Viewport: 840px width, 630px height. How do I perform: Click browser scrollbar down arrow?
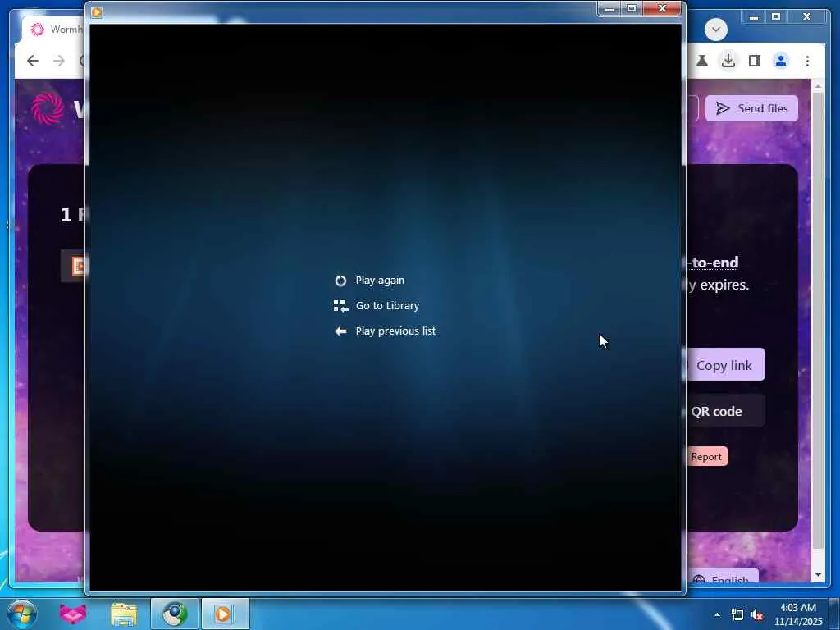818,575
